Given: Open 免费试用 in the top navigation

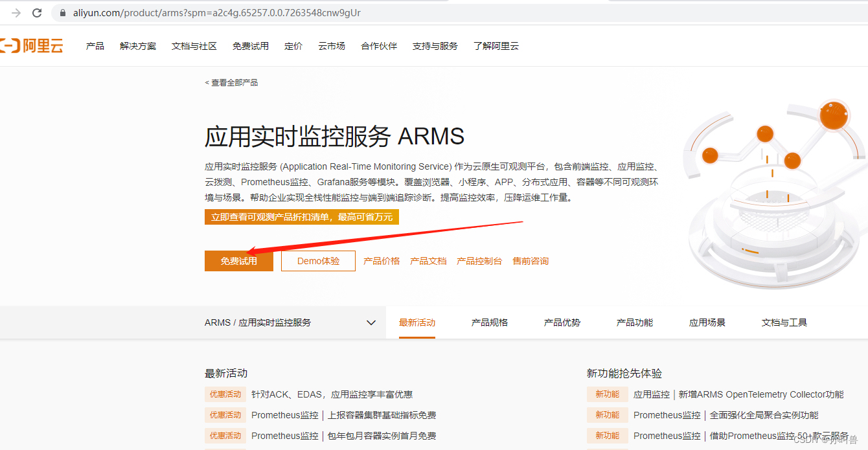Looking at the screenshot, I should pos(251,46).
